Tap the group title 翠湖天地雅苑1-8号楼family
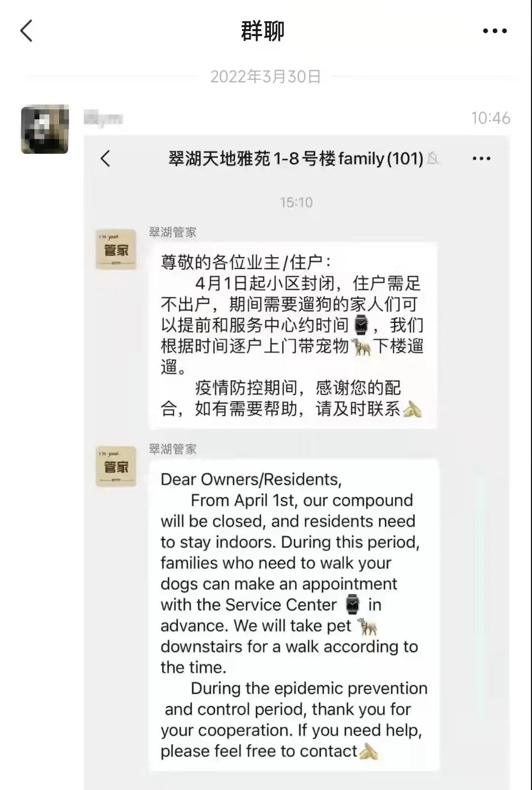Viewport: 532px width, 790px height. point(296,159)
